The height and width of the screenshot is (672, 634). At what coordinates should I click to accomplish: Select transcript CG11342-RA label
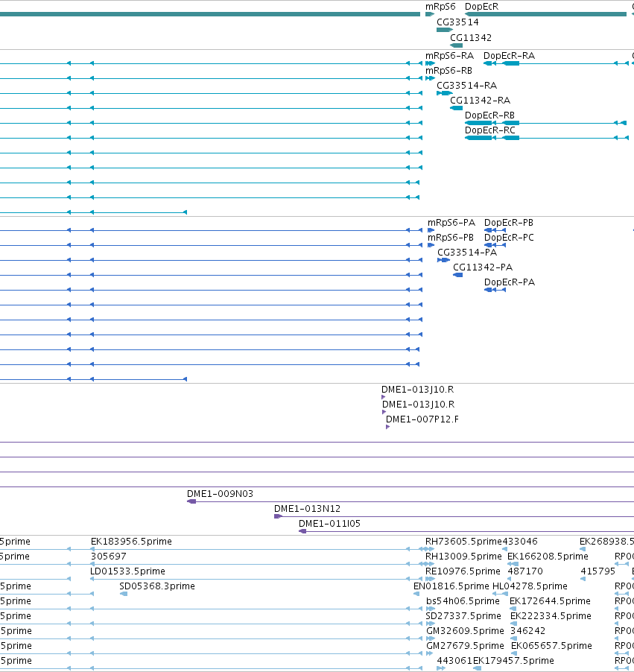pos(480,101)
